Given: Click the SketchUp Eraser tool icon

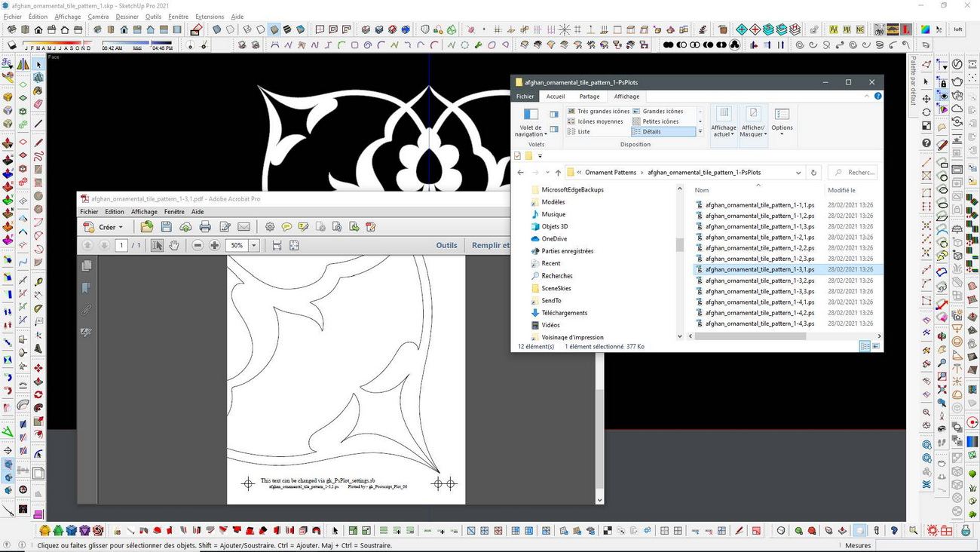Looking at the screenshot, I should click(x=197, y=30).
